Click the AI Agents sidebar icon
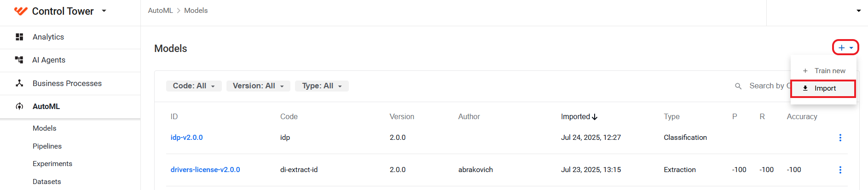 point(19,60)
